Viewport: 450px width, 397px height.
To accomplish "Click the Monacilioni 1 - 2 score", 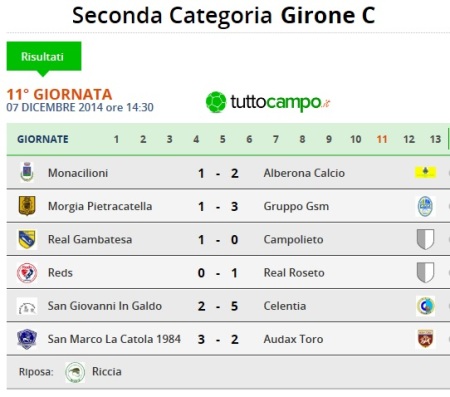I will [218, 173].
